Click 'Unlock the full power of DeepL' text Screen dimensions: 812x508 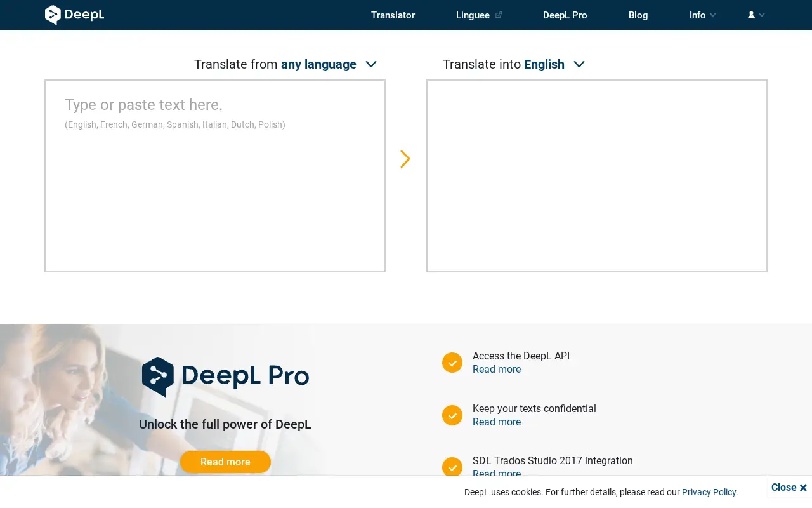(x=225, y=424)
